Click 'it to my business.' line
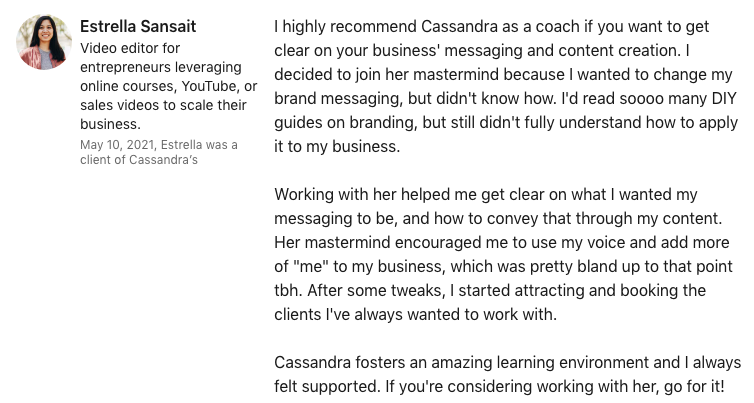 click(x=337, y=147)
